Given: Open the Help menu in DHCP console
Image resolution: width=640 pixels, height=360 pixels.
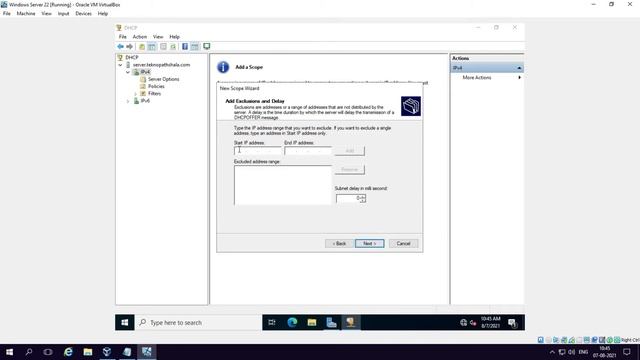Looking at the screenshot, I should click(174, 37).
